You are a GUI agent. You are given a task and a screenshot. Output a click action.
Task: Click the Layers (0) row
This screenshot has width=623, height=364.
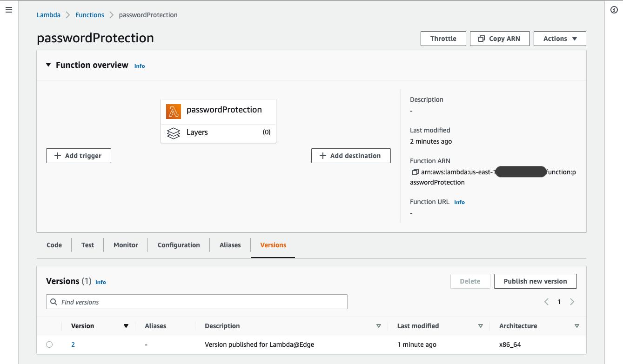(218, 132)
